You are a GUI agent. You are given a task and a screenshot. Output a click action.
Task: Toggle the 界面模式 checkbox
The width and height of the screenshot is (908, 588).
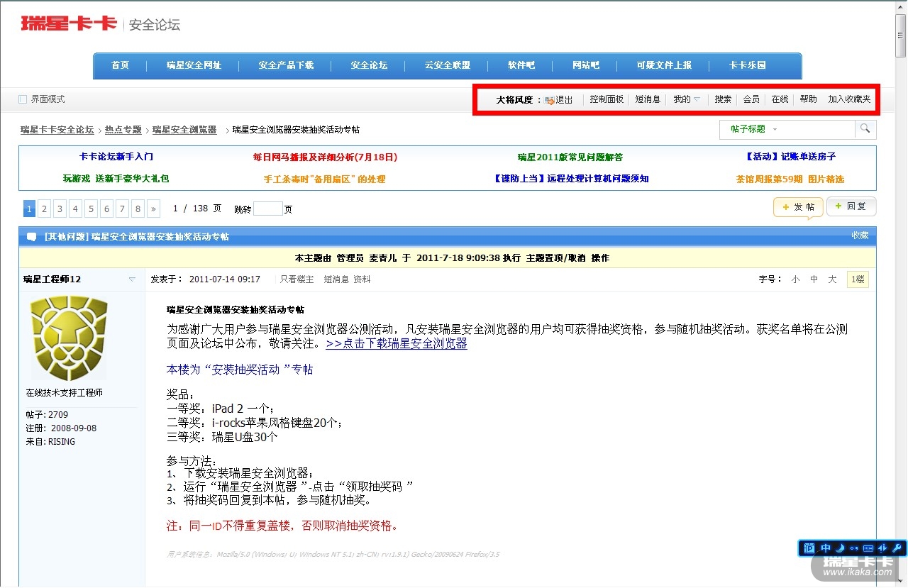[23, 99]
